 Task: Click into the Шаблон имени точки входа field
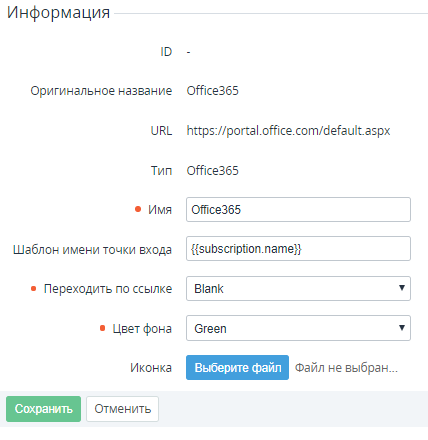tap(298, 249)
